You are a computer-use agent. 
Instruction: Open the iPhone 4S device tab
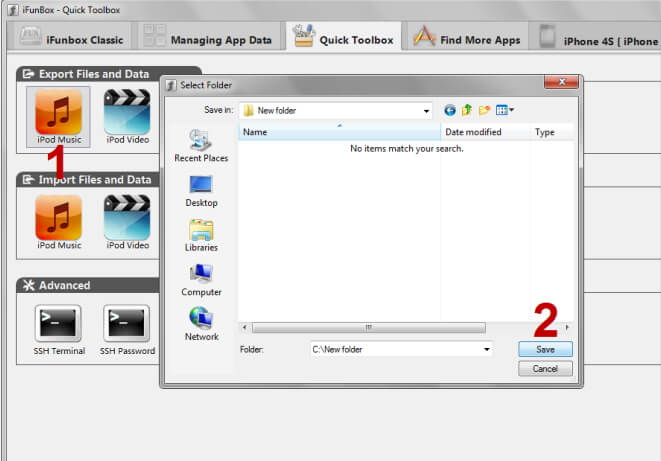(596, 38)
